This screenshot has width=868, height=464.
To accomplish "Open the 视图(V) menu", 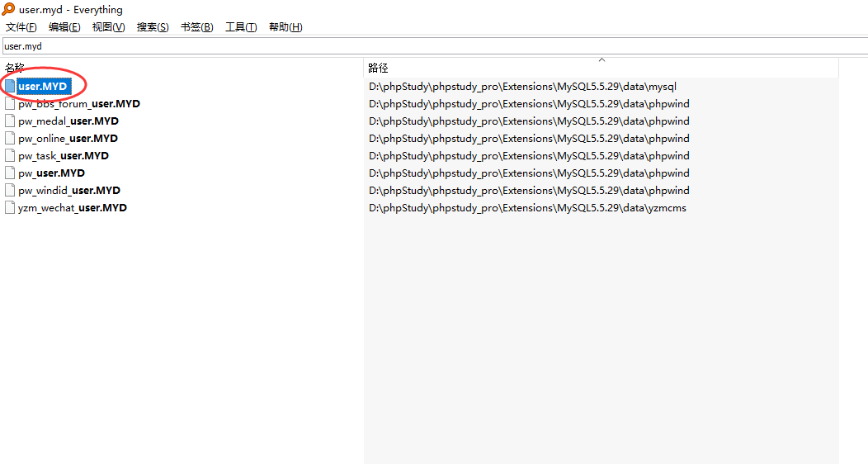I will pyautogui.click(x=109, y=27).
